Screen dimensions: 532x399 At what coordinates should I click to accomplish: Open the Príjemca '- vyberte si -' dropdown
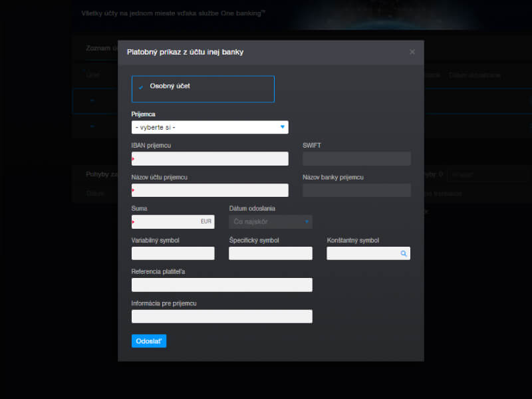click(x=209, y=127)
